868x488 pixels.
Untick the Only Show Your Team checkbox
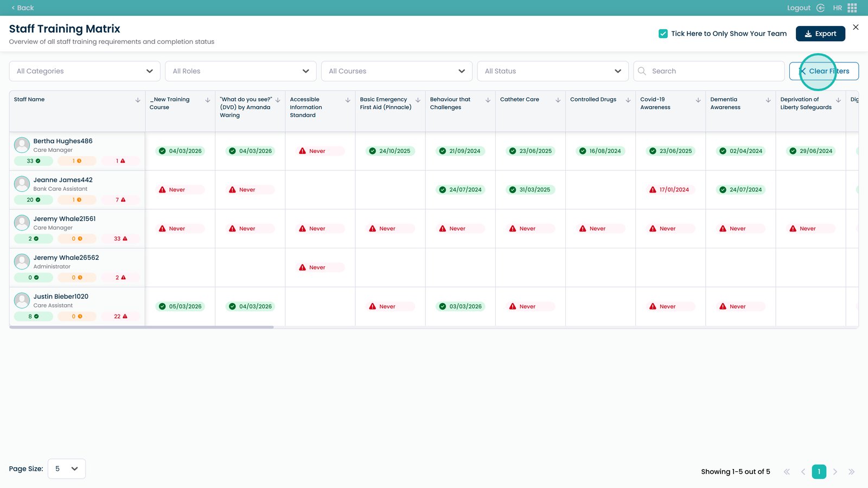point(663,34)
